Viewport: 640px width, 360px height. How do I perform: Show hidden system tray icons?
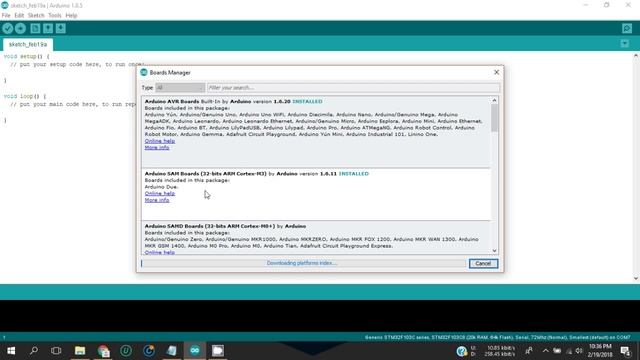pyautogui.click(x=545, y=351)
